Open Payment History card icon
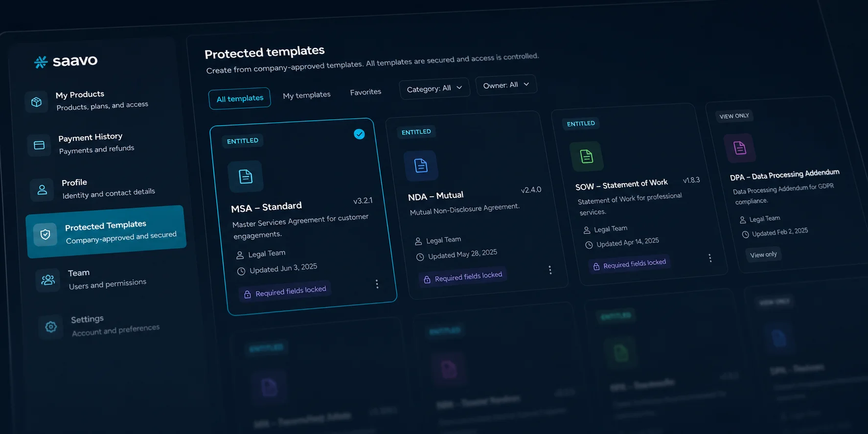868x434 pixels. 39,145
